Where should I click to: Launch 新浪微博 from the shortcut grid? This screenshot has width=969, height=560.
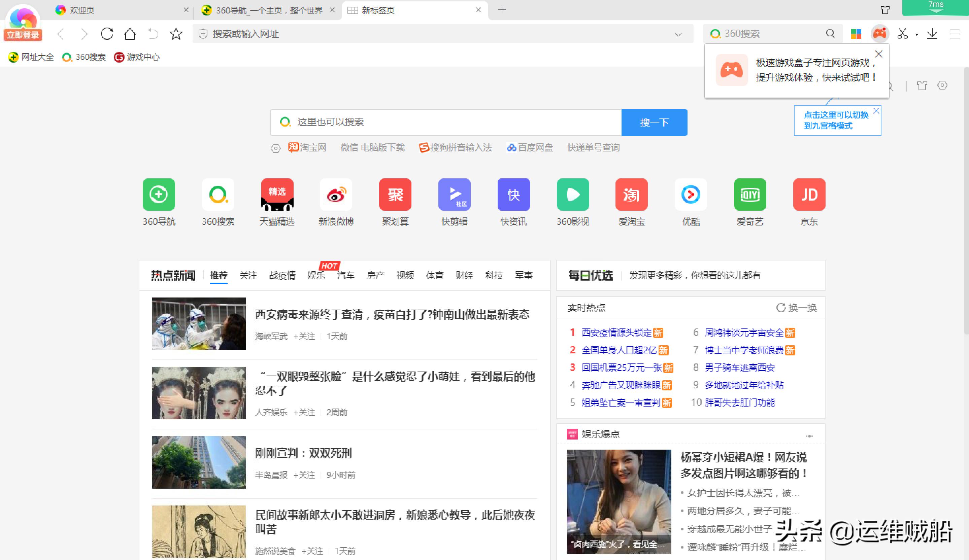click(336, 195)
